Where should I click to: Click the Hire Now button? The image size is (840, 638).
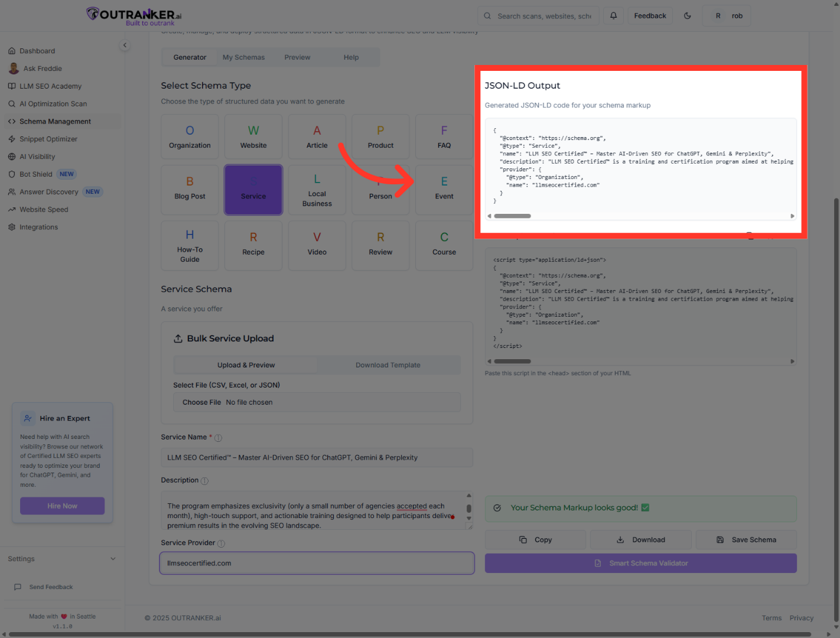pos(62,506)
